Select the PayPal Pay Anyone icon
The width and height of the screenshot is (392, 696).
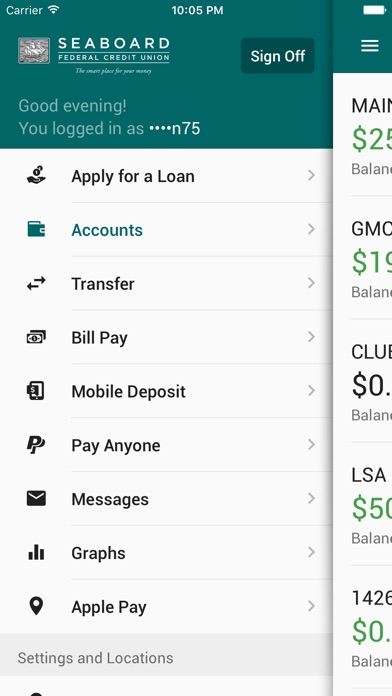click(36, 445)
